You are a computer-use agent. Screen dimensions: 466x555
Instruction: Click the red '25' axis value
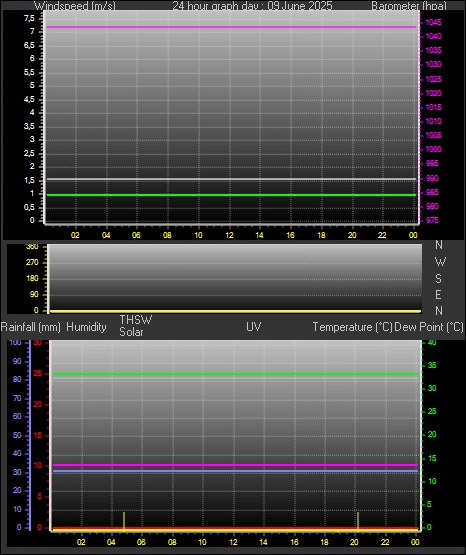coord(38,374)
